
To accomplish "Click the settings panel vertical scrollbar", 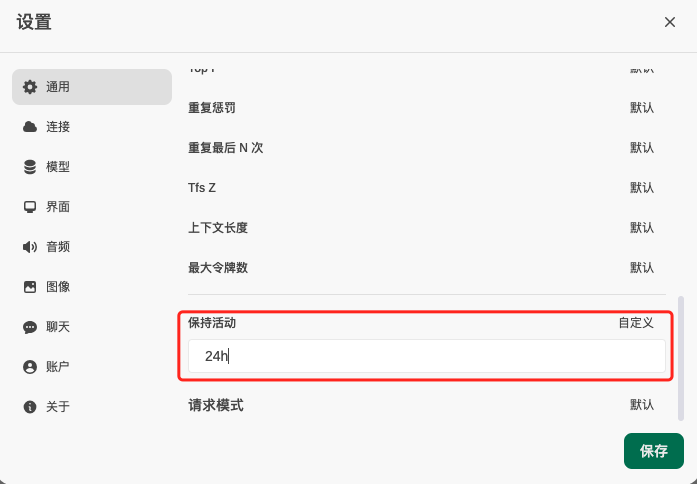I will click(681, 358).
